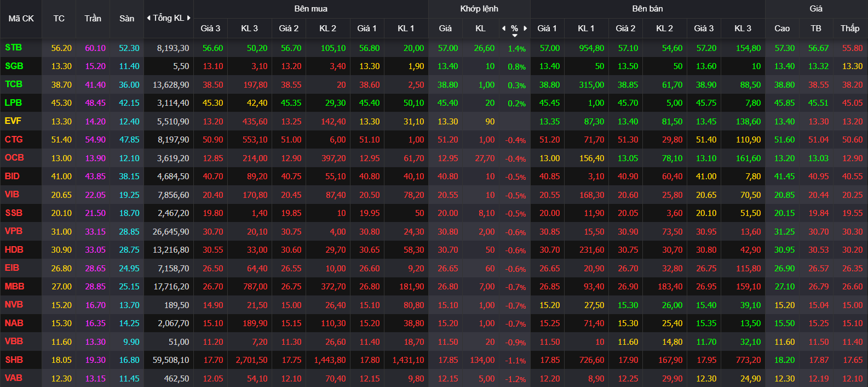
Task: Click LPB reference price 45.30 in TC column
Action: [61, 103]
